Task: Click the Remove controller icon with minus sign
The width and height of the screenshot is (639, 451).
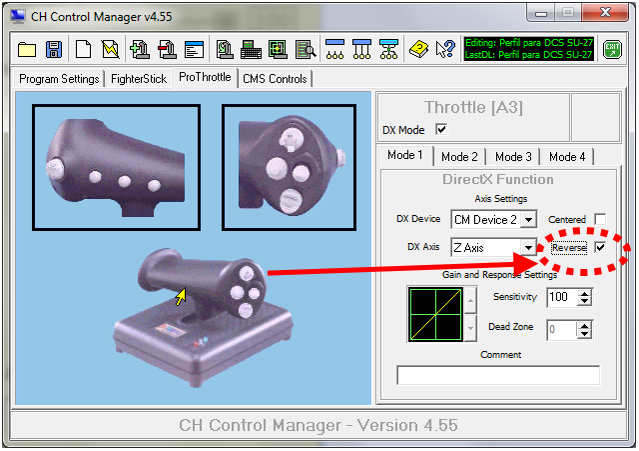Action: (167, 48)
